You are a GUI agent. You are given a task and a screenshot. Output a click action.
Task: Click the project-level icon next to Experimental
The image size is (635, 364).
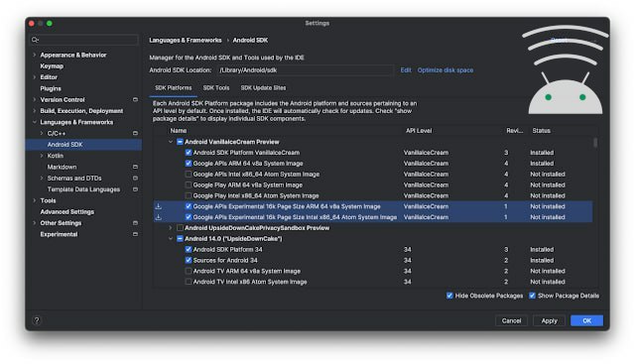pyautogui.click(x=135, y=234)
